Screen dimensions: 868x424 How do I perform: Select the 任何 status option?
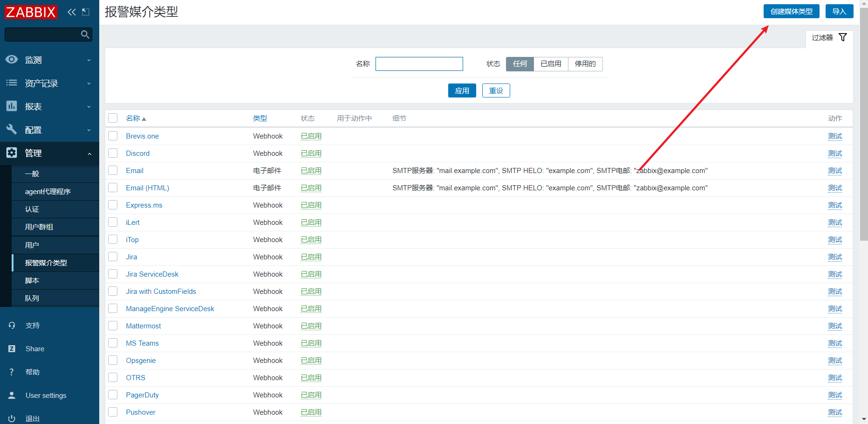click(520, 64)
